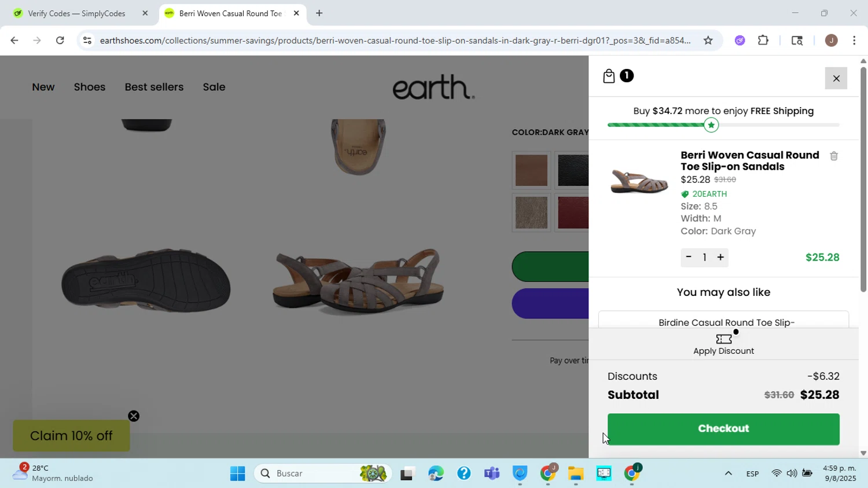Dismiss the Claim 10% off popup

[x=134, y=416]
